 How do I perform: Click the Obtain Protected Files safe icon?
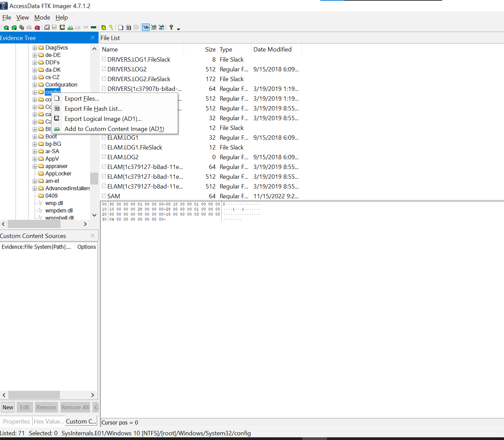[104, 28]
